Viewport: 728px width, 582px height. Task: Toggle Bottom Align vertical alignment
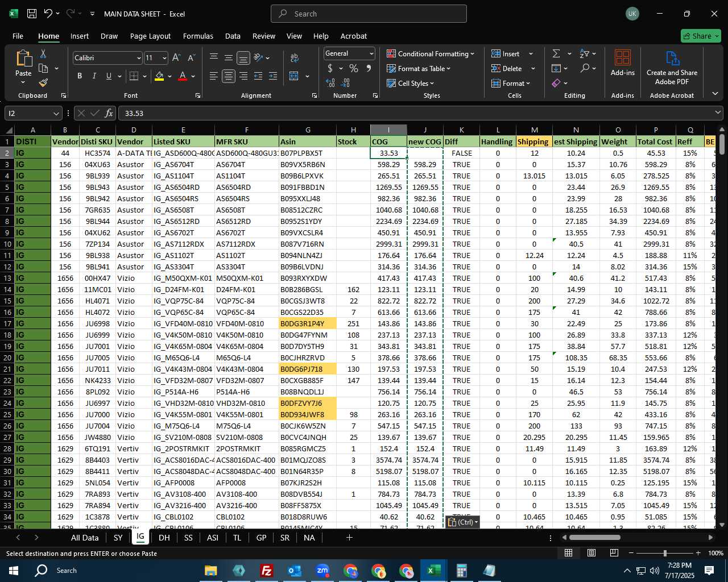[243, 58]
